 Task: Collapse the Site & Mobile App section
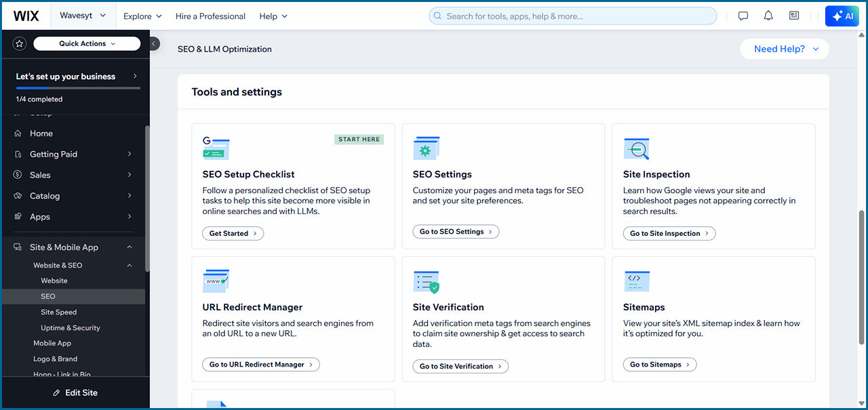coord(130,247)
